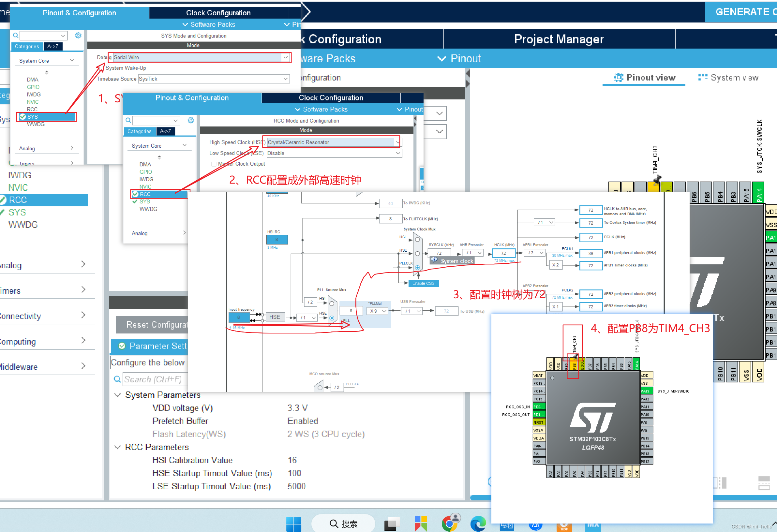Click the Reset Configuration button
The width and height of the screenshot is (777, 532).
coord(152,324)
